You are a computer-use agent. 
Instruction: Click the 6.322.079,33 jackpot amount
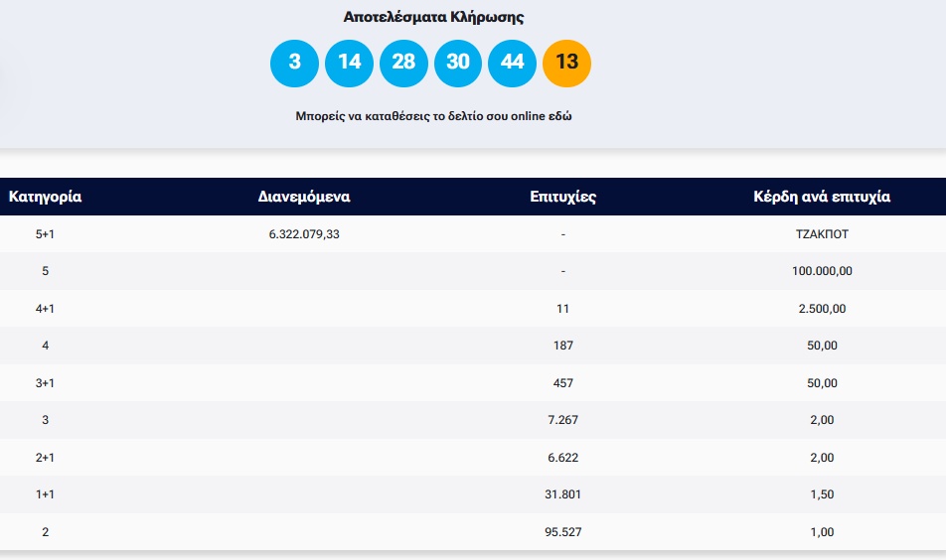304,234
